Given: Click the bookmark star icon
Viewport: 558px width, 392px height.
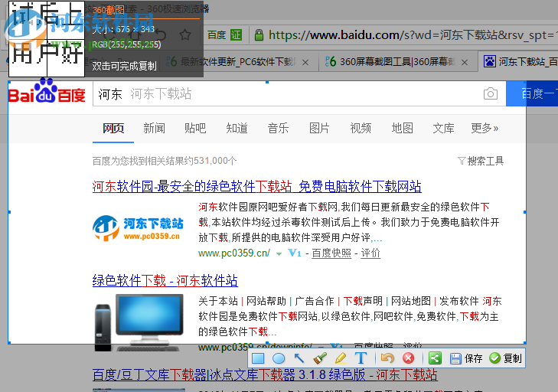Looking at the screenshot, I should [185, 35].
